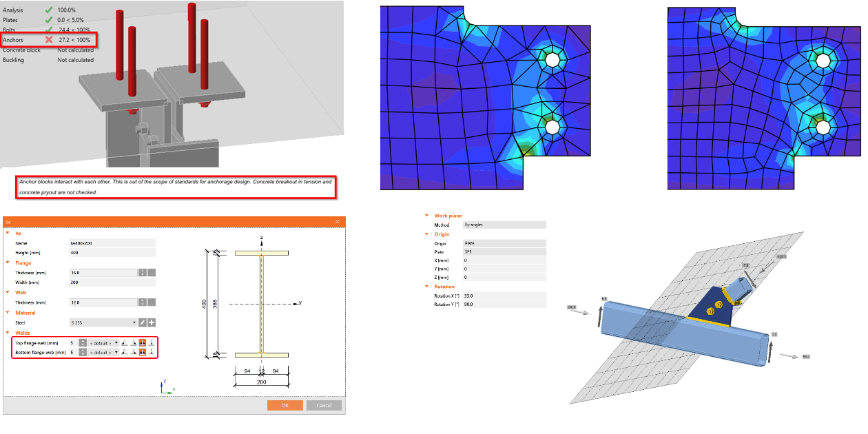Click the Z [mm] origin field
This screenshot has width=868, height=434.
coord(504,277)
